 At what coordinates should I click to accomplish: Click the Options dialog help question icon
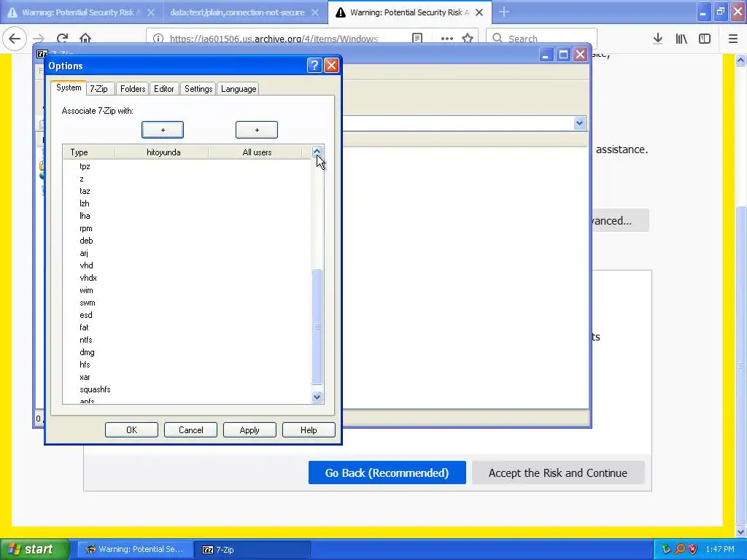coord(314,65)
